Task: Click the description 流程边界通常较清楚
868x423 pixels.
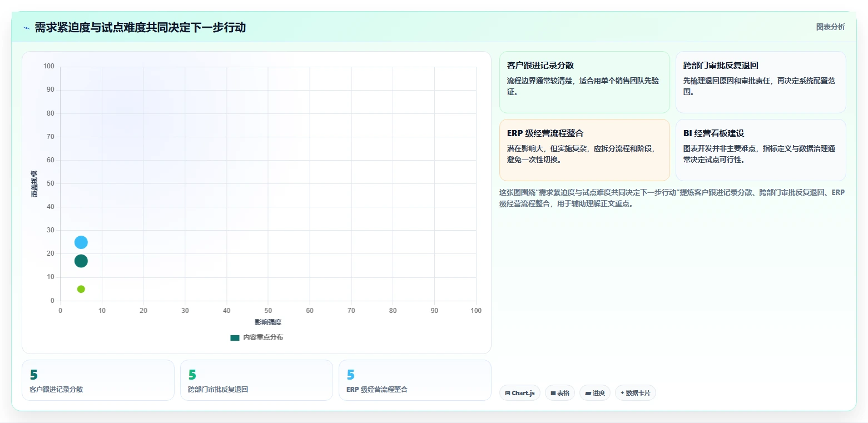Action: point(583,86)
